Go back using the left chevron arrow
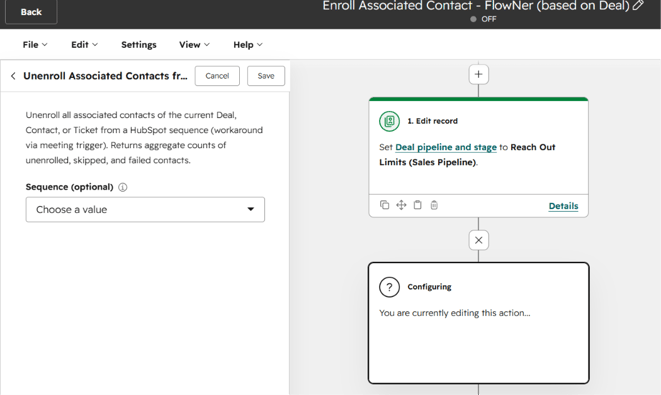This screenshot has width=661, height=395. click(13, 76)
